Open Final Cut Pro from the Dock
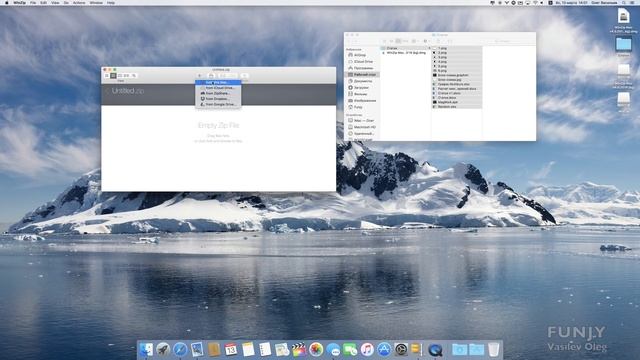Image resolution: width=640 pixels, height=360 pixels. pyautogui.click(x=299, y=349)
